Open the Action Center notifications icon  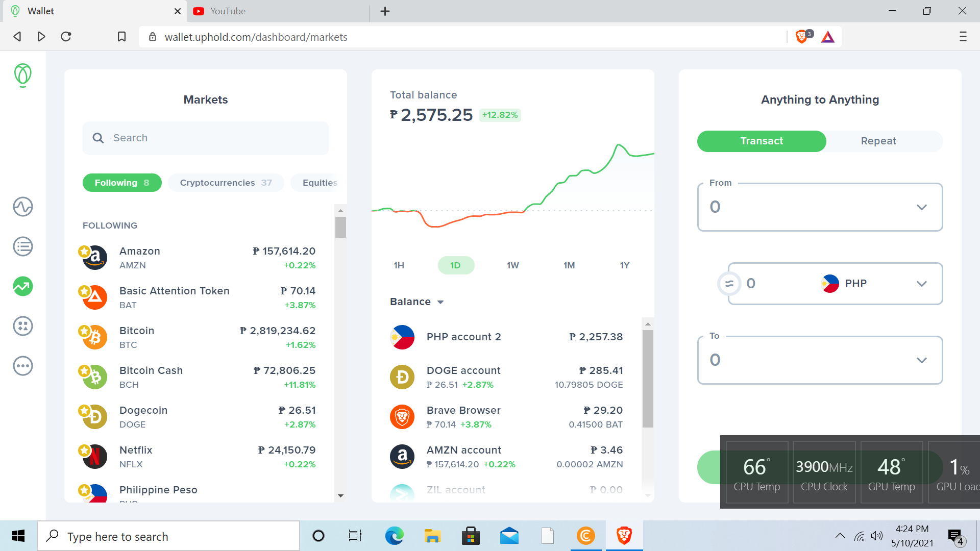pos(955,536)
